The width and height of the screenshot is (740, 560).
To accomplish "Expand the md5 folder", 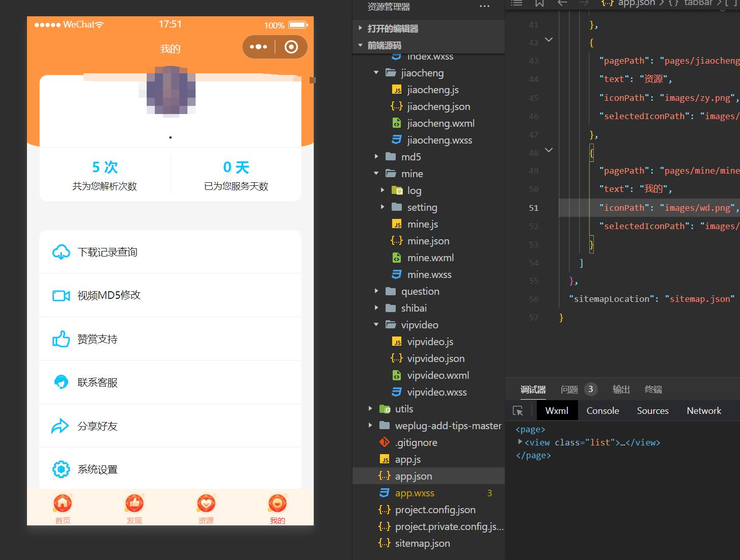I will click(x=376, y=157).
